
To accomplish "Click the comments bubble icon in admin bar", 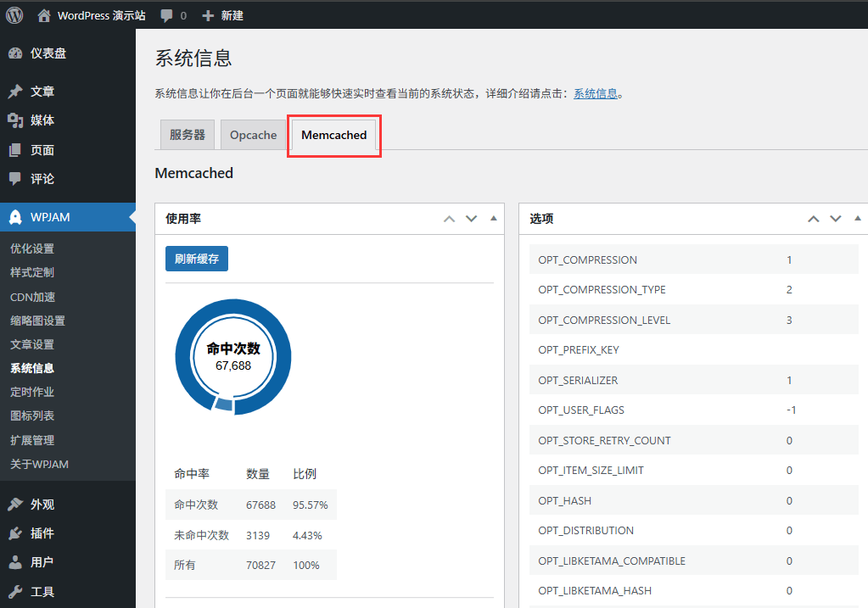I will (x=167, y=15).
